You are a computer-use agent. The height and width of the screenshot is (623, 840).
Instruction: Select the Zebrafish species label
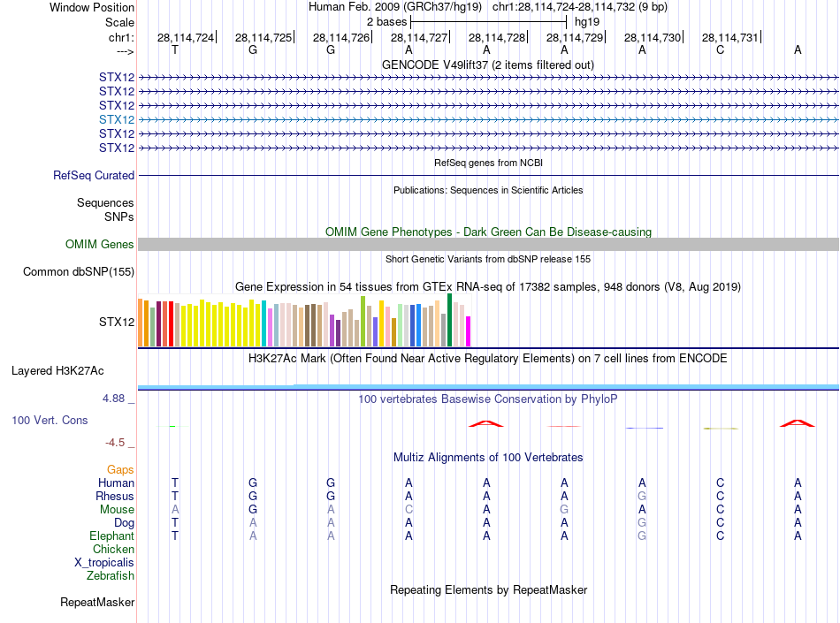111,575
